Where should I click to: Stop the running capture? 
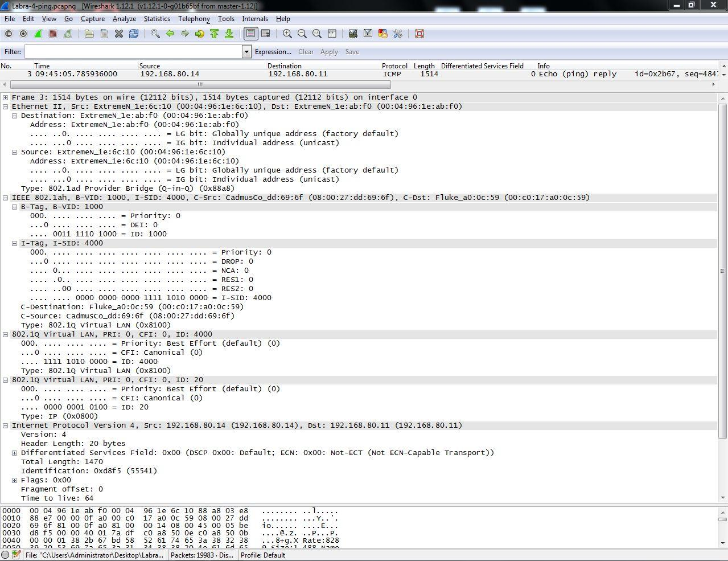(53, 34)
